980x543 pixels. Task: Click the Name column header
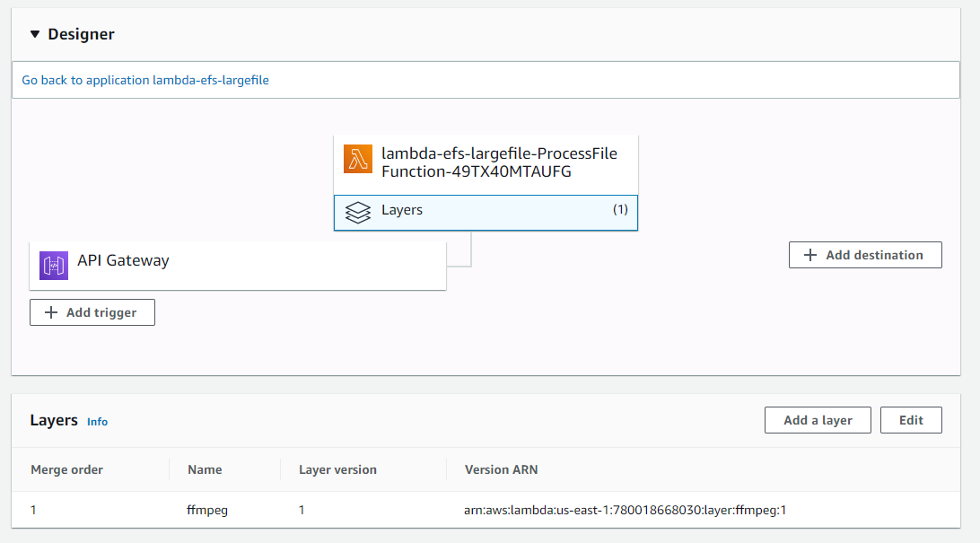(x=205, y=469)
